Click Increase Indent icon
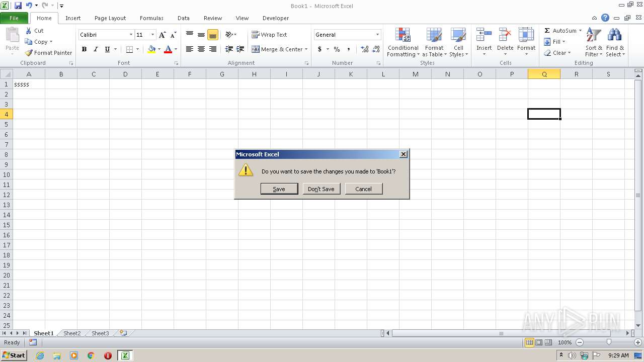Viewport: 644px width, 362px height. (x=240, y=49)
